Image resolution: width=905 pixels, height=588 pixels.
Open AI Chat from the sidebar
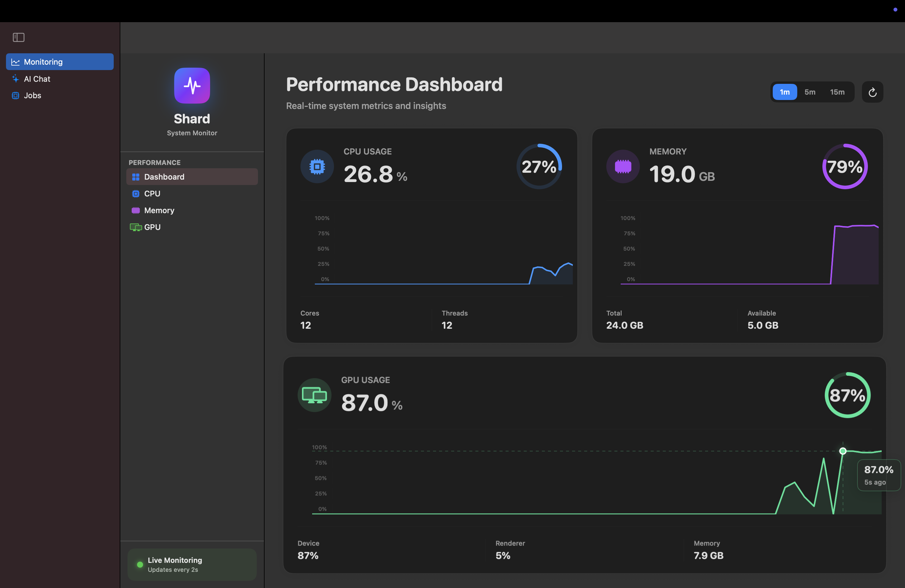click(37, 79)
